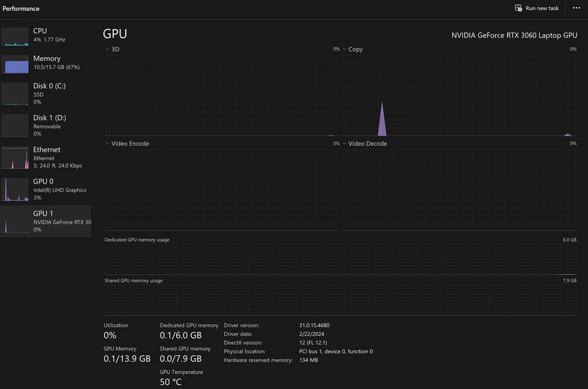Click the GPU 0 mini graph icon

(15, 189)
